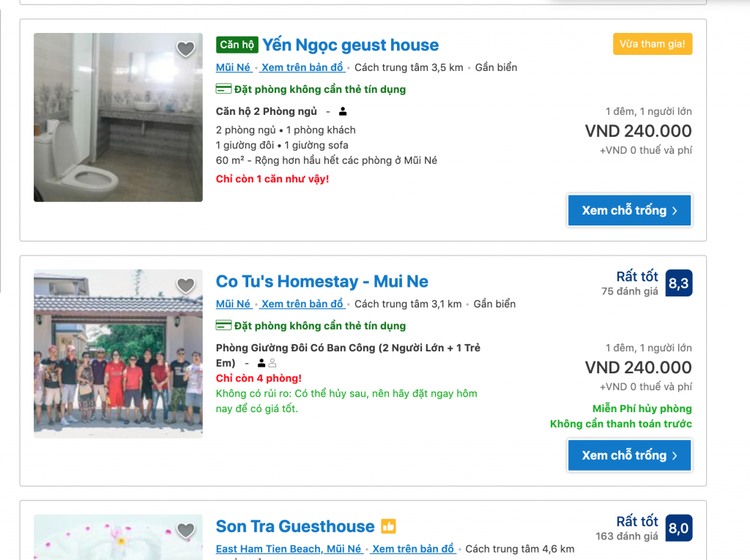Click the single guest icon beside Căn hộ 2 Phòng ngủ

[343, 111]
